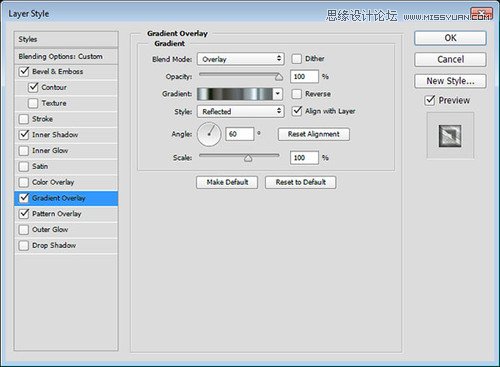Enable the Outer Glow checkbox
The image size is (500, 367).
click(x=24, y=230)
